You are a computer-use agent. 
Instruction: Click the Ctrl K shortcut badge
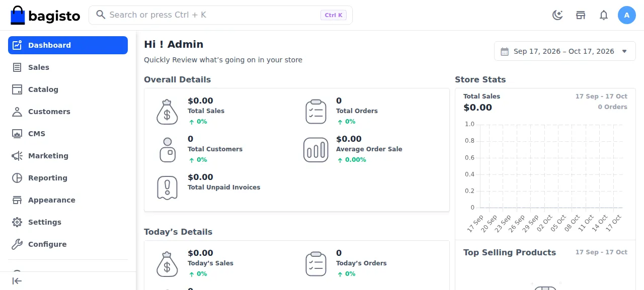(334, 15)
